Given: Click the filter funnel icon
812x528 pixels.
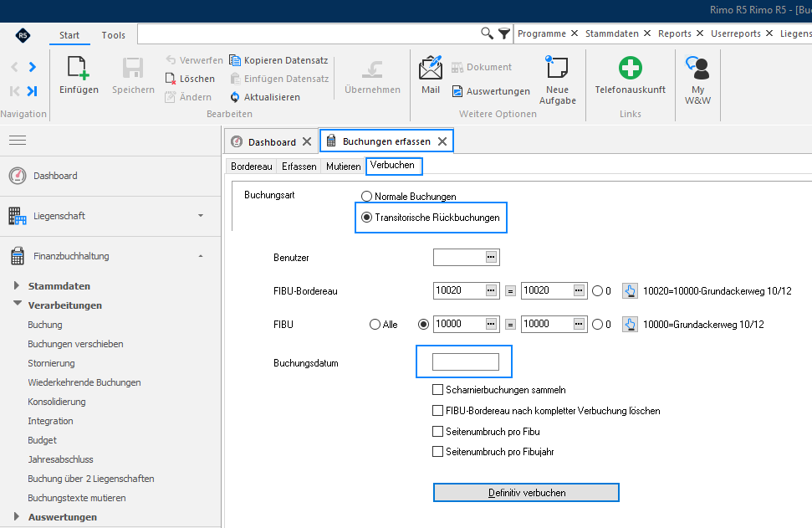Looking at the screenshot, I should coord(504,33).
